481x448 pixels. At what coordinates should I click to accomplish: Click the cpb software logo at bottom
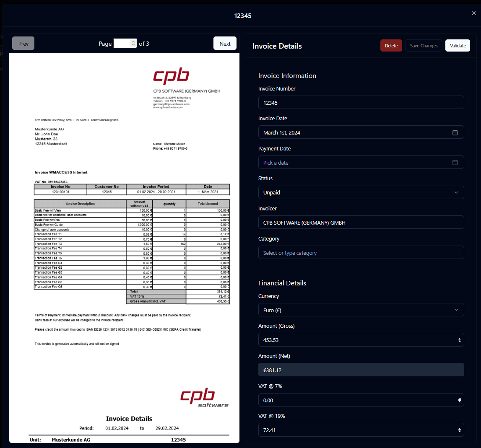204,397
